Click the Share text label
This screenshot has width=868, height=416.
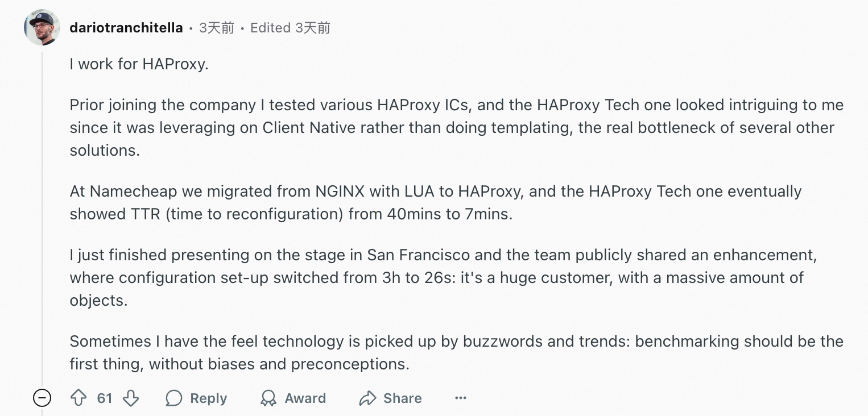pyautogui.click(x=403, y=398)
